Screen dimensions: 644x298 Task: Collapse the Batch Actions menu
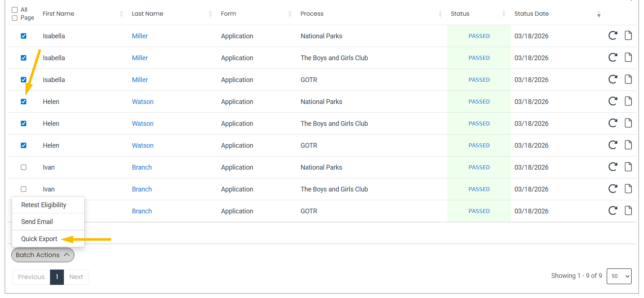point(43,255)
